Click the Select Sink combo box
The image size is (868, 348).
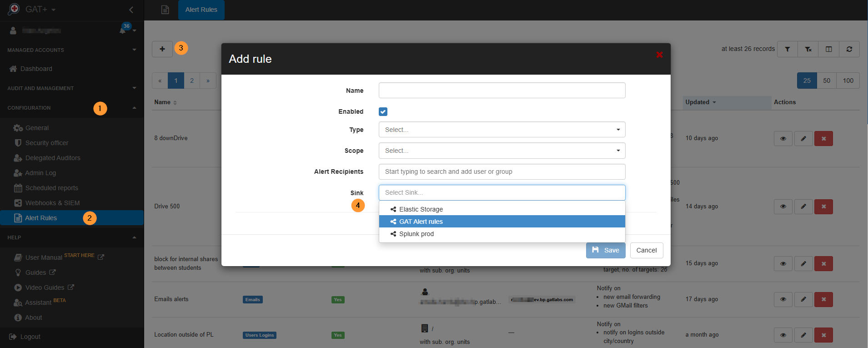pyautogui.click(x=502, y=192)
